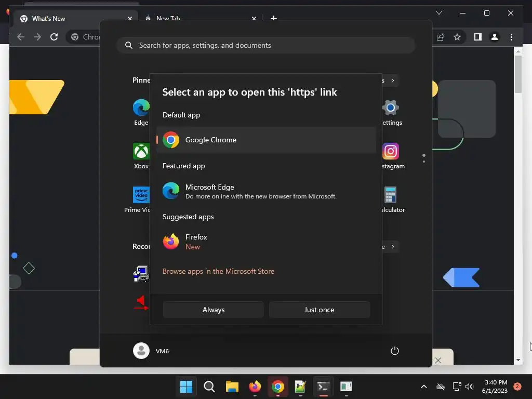532x399 pixels.
Task: Open Chrome from taskbar
Action: [277, 387]
